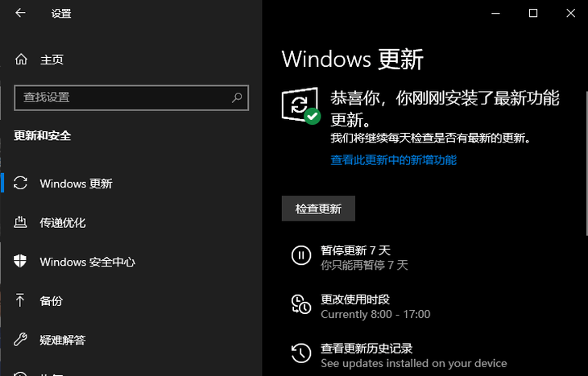The height and width of the screenshot is (376, 588).
Task: Click the 疑难解答 wrench icon
Action: click(x=20, y=339)
